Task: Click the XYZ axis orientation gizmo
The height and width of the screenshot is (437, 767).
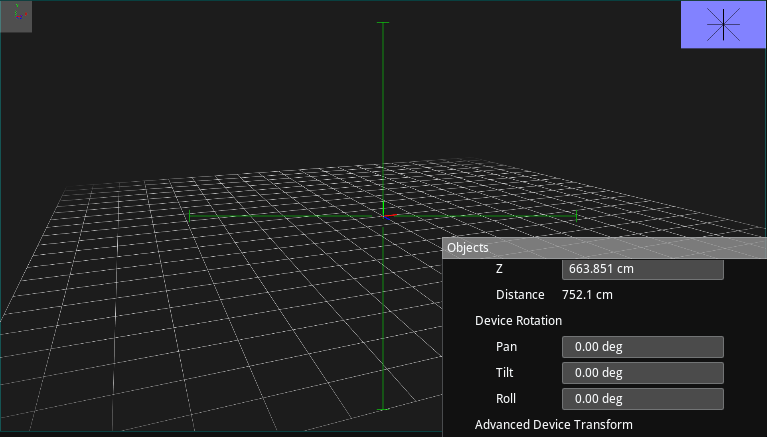Action: [17, 16]
